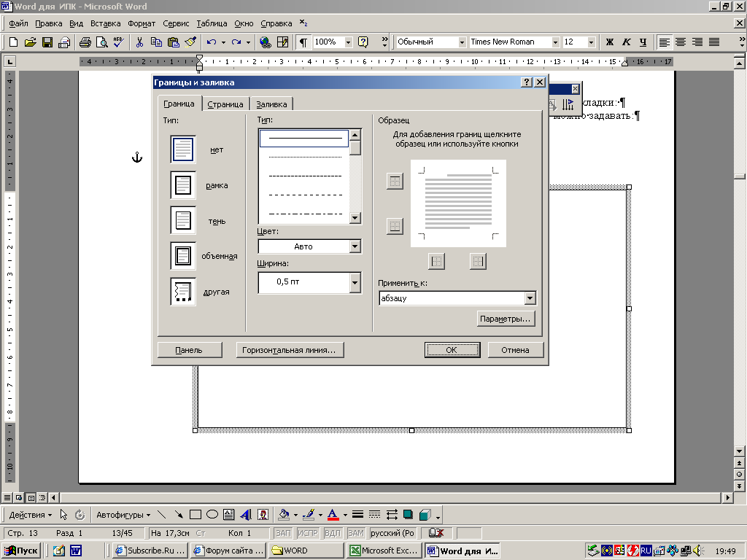Switch to Microsoft Excel taskbar item

[x=384, y=551]
